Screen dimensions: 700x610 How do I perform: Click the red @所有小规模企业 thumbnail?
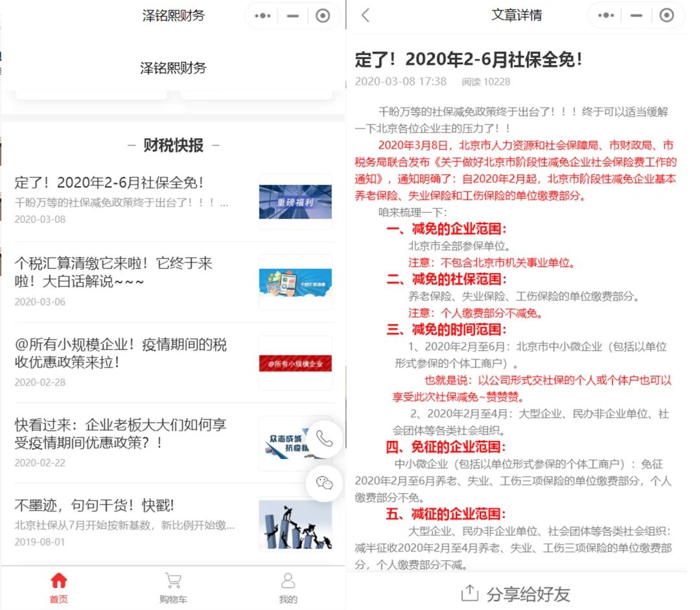[296, 363]
